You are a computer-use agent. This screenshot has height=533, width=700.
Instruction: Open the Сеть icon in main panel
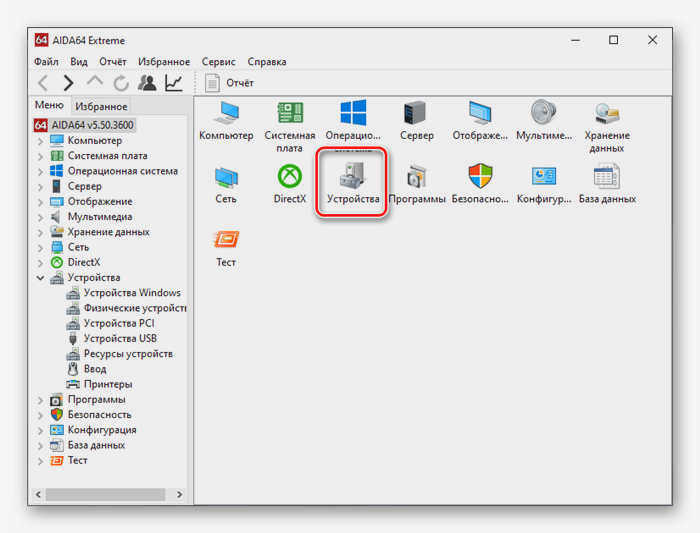(226, 184)
